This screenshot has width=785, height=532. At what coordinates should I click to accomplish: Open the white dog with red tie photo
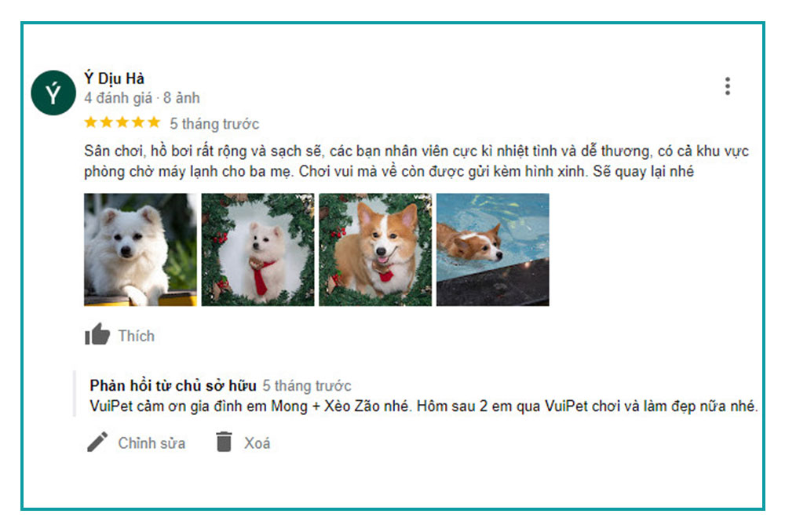(257, 250)
